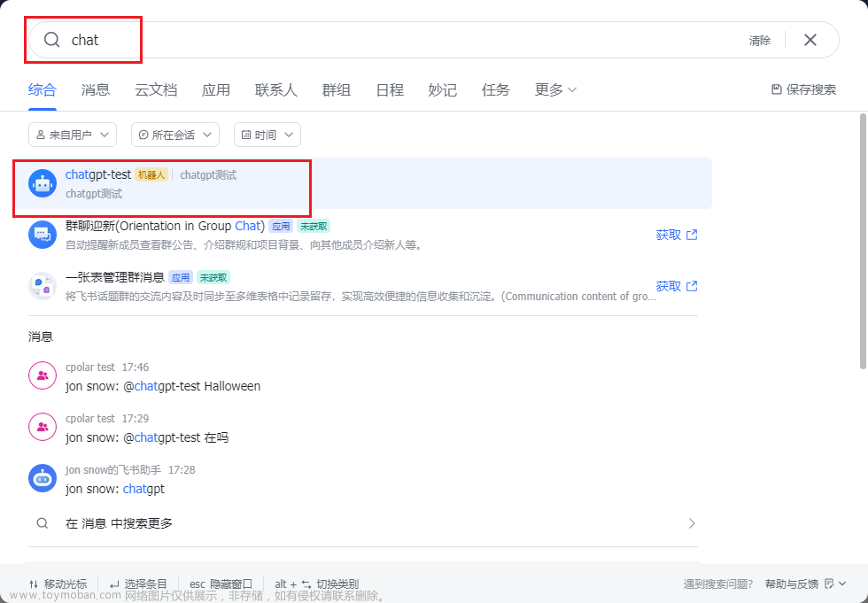Go to the 妙记 tab
The width and height of the screenshot is (868, 603).
pos(442,89)
